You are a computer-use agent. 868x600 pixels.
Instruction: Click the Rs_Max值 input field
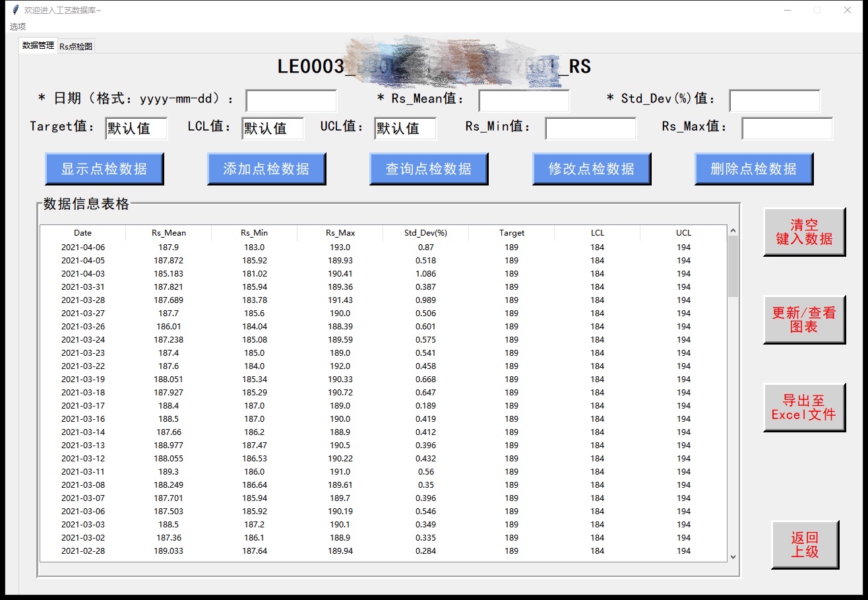tap(786, 128)
